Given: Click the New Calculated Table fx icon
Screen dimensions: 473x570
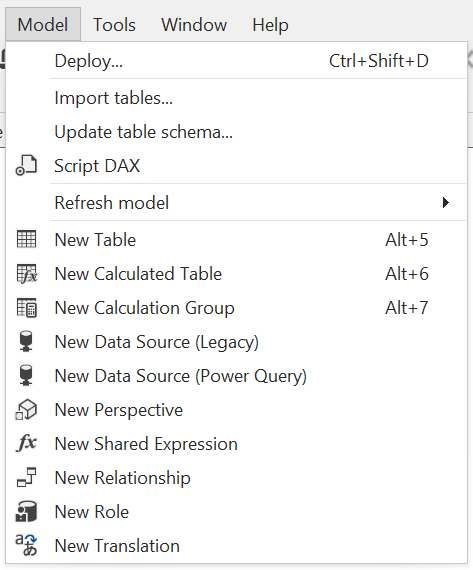Looking at the screenshot, I should pyautogui.click(x=27, y=274).
